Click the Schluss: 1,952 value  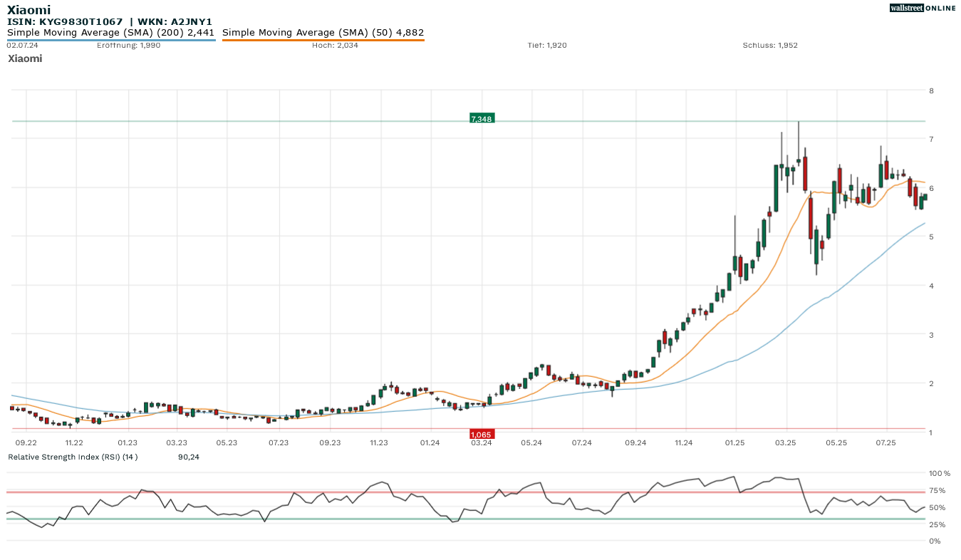point(770,45)
